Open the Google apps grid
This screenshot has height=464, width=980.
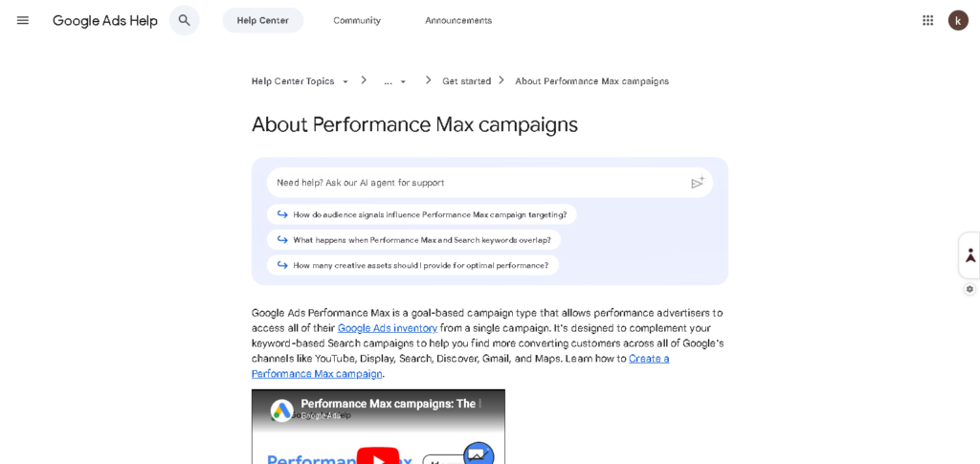[x=927, y=20]
